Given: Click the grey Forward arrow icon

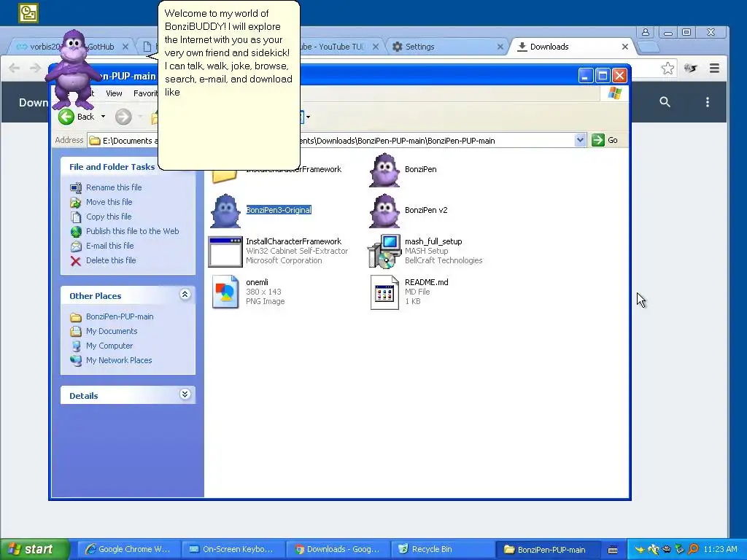Looking at the screenshot, I should [x=123, y=117].
